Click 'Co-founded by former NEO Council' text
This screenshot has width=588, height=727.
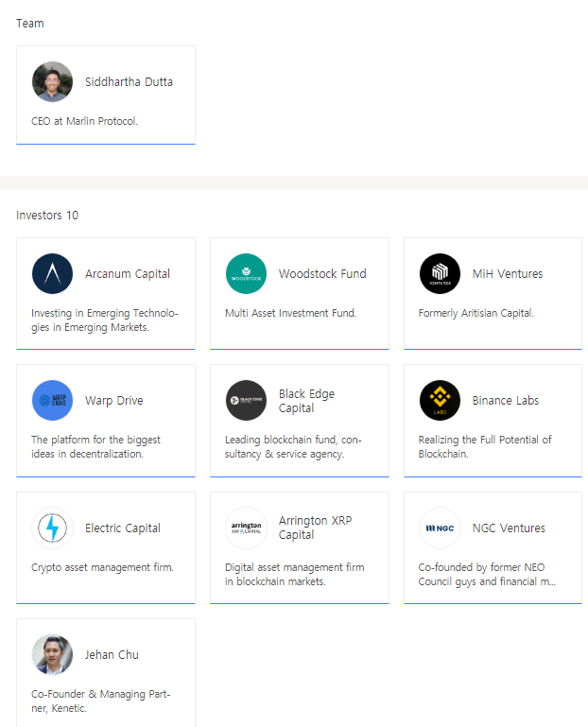tap(487, 575)
